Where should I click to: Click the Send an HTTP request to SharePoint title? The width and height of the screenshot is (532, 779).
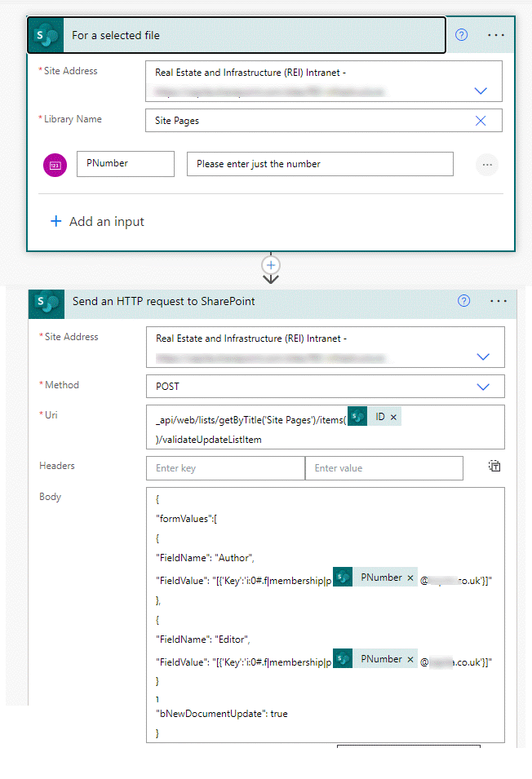164,301
